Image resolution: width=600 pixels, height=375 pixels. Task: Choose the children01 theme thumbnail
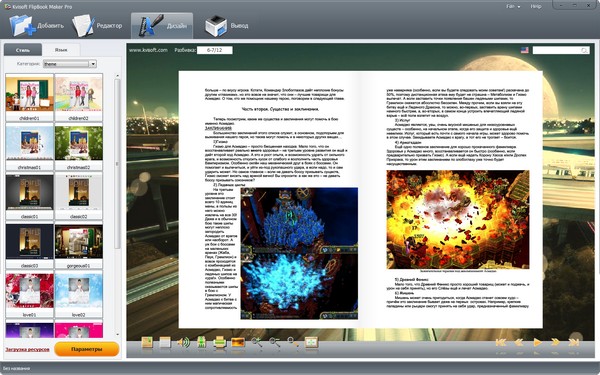(29, 98)
